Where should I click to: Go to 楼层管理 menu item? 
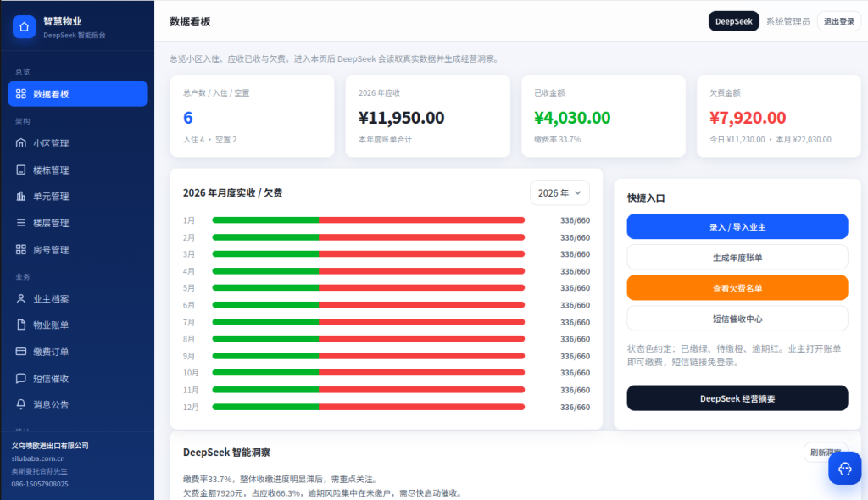77,223
